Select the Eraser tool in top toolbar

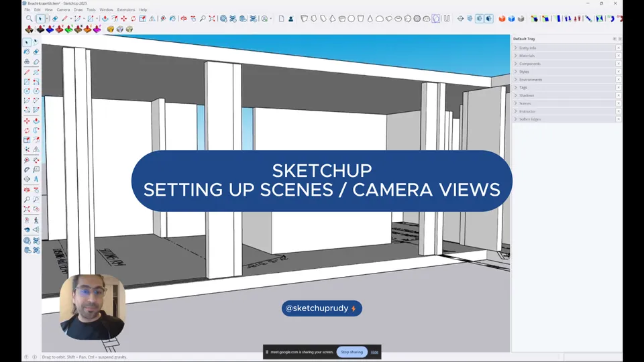point(55,19)
